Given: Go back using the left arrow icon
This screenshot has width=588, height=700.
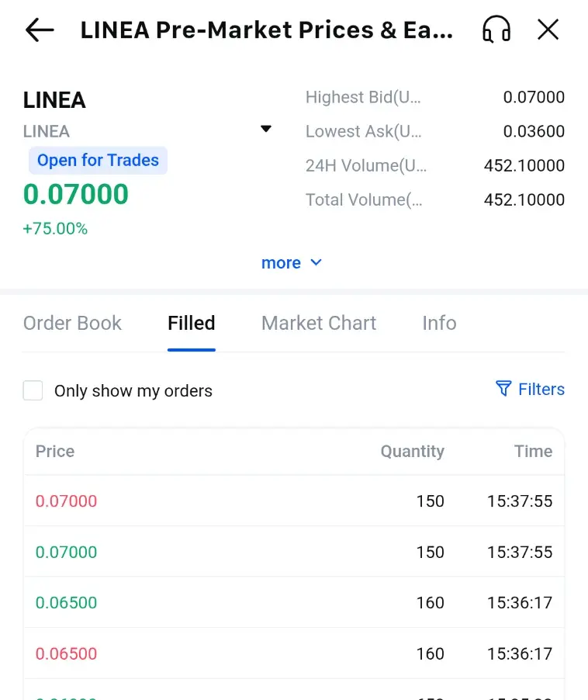Looking at the screenshot, I should (x=40, y=30).
